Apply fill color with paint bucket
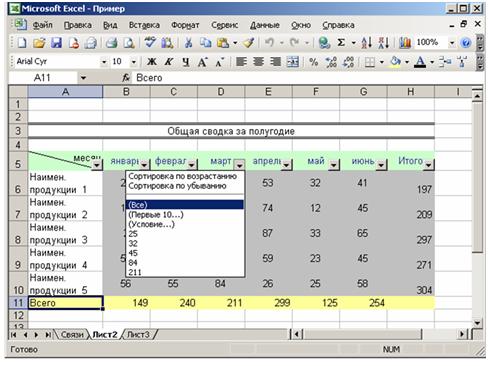 [395, 62]
